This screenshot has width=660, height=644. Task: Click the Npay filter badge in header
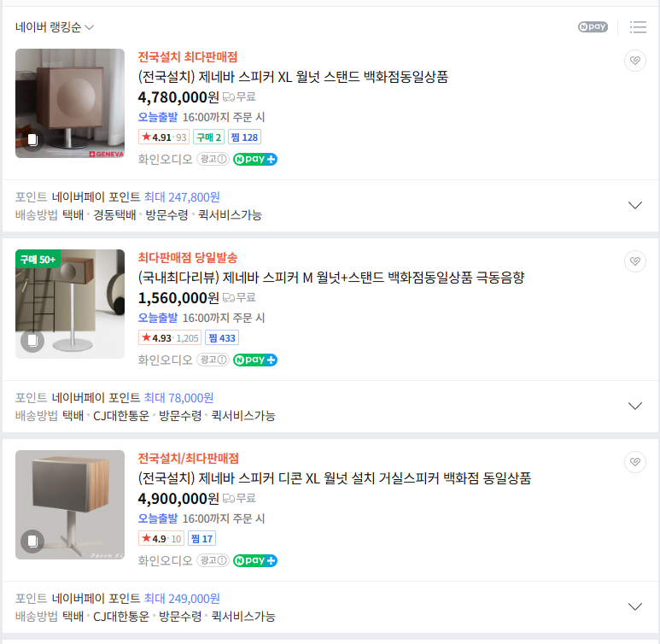[x=593, y=27]
